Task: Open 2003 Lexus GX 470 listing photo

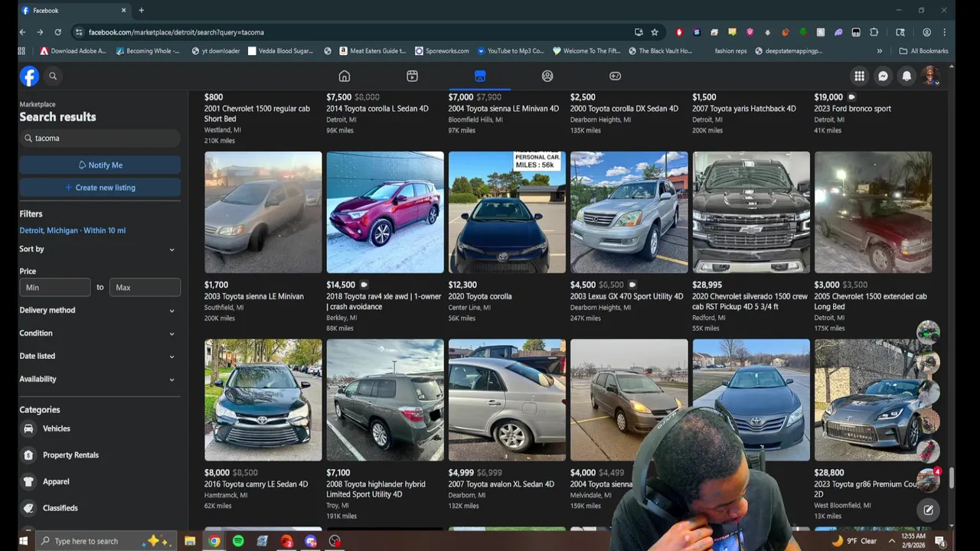Action: click(629, 212)
